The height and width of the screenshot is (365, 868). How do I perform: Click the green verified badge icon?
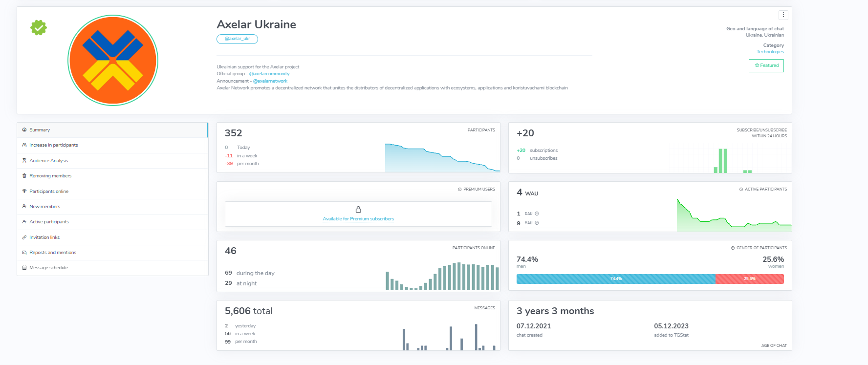(x=39, y=27)
